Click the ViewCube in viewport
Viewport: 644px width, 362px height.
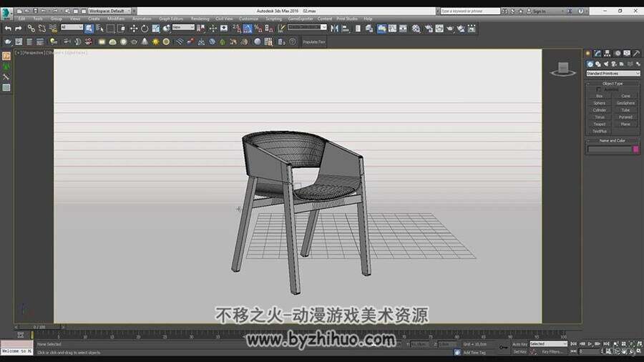pyautogui.click(x=563, y=69)
